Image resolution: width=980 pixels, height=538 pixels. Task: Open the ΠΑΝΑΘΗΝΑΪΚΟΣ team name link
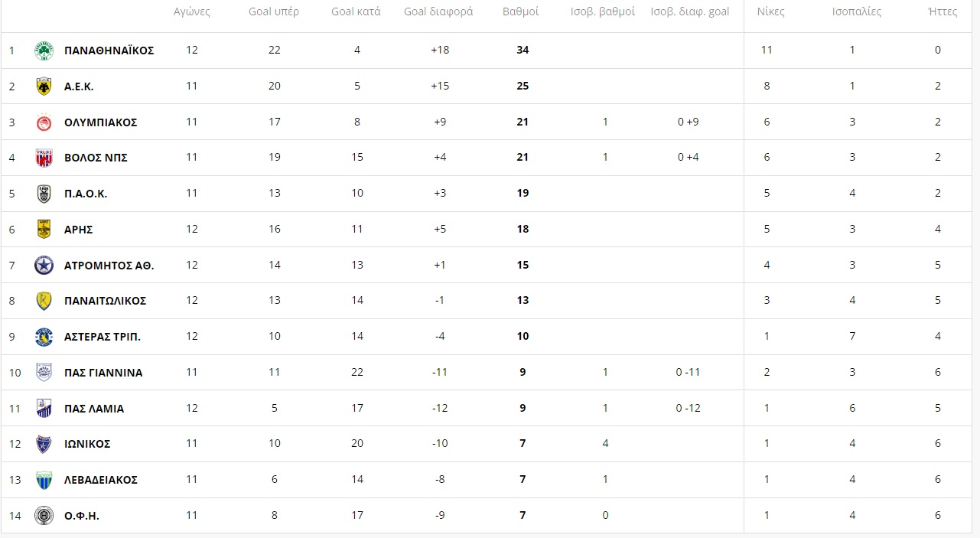[109, 51]
